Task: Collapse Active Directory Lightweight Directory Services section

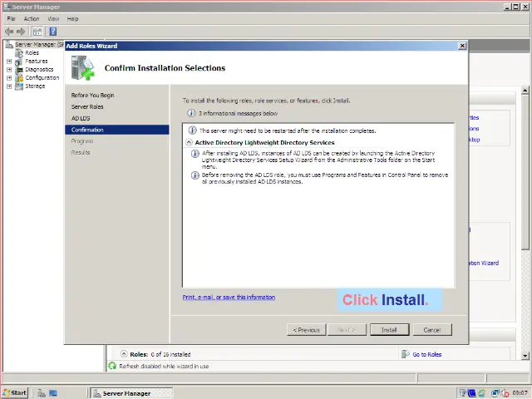Action: click(189, 142)
